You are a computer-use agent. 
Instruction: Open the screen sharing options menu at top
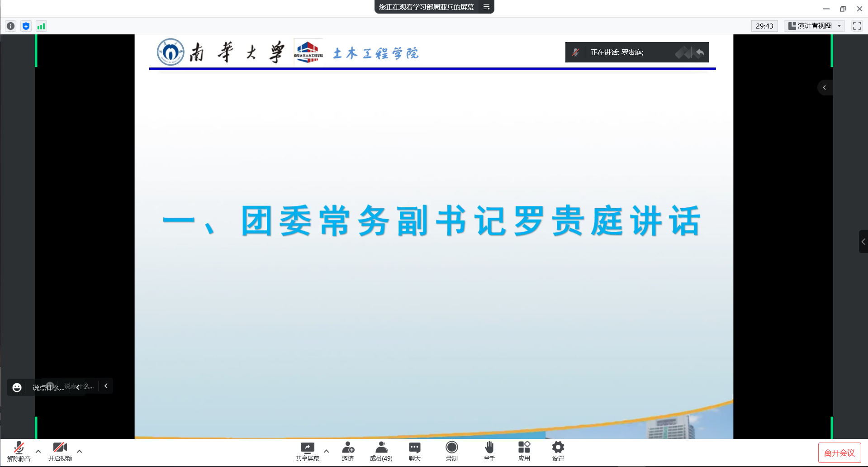tap(487, 7)
